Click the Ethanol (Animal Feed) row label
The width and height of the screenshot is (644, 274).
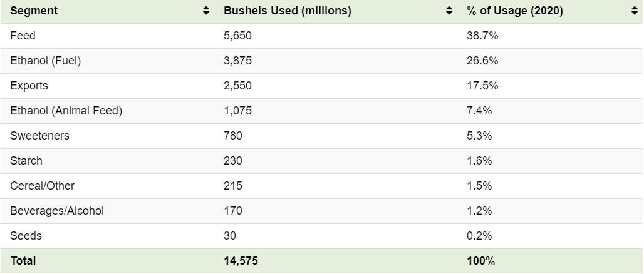[x=66, y=111]
